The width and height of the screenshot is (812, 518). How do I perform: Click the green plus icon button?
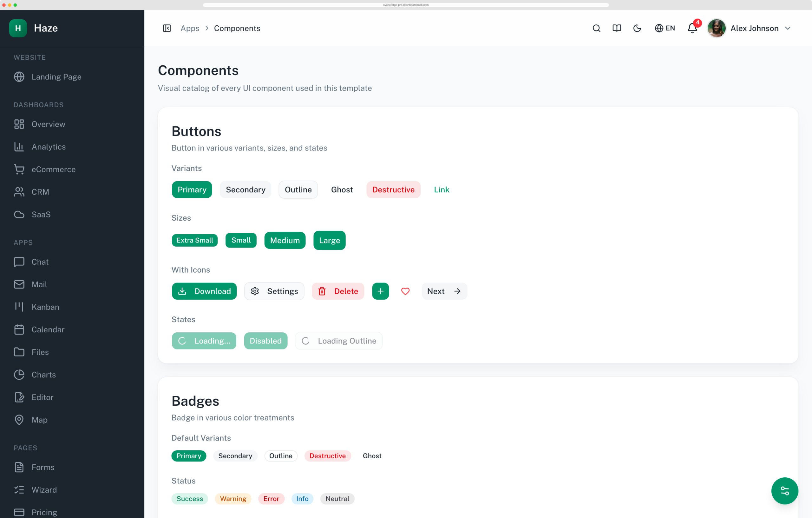[380, 291]
